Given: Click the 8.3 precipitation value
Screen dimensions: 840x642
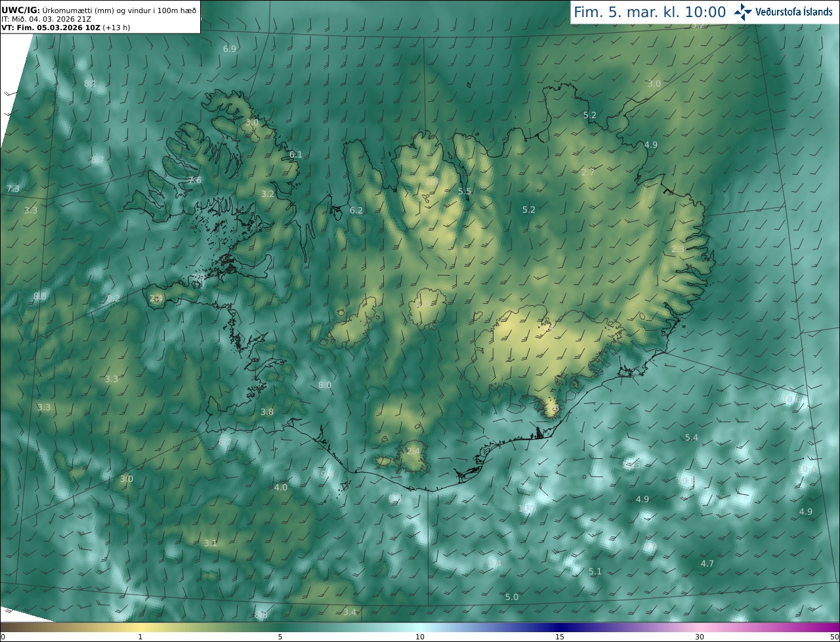Looking at the screenshot, I should [40, 296].
